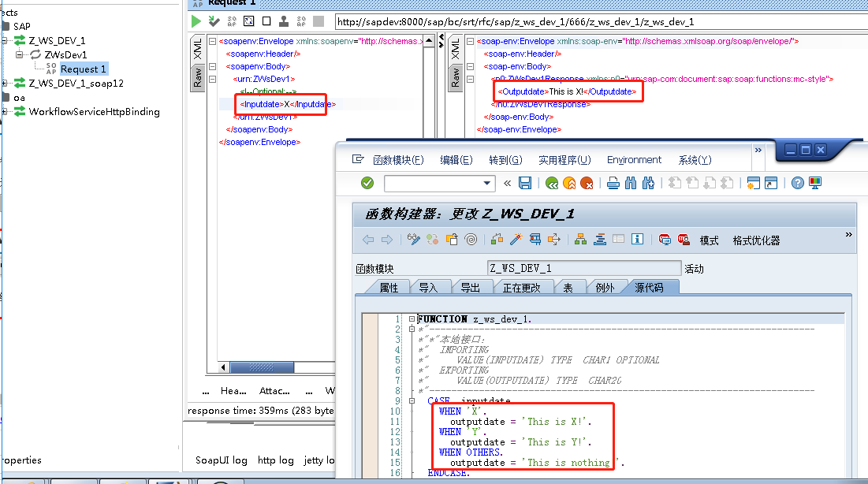Collapse the CASE block in source code
The image size is (868, 484).
point(412,401)
